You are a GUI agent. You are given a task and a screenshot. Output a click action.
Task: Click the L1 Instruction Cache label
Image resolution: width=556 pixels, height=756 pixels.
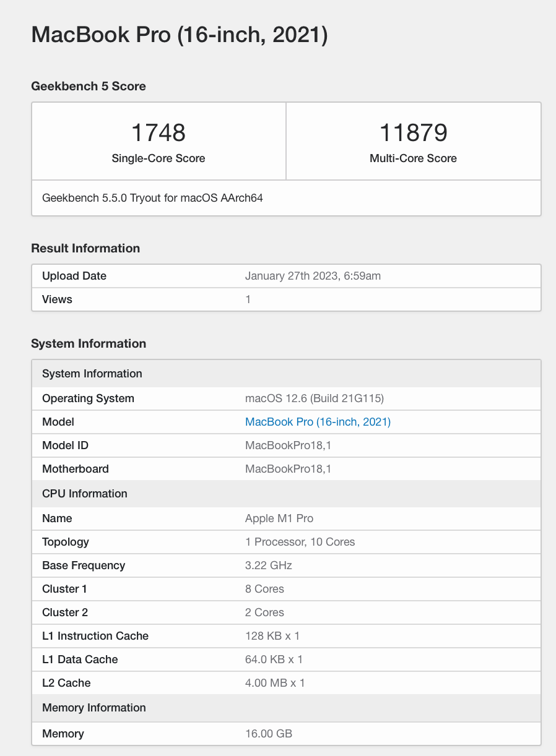[95, 636]
